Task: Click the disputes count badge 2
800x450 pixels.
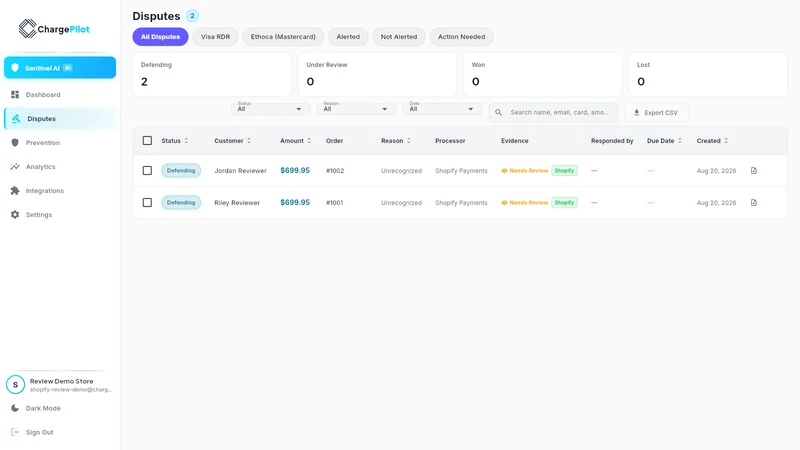Action: tap(192, 16)
